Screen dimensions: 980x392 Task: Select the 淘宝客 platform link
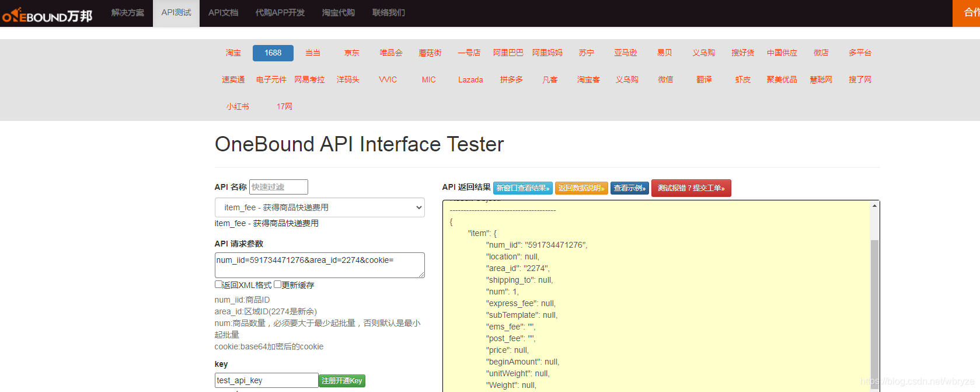coord(589,79)
